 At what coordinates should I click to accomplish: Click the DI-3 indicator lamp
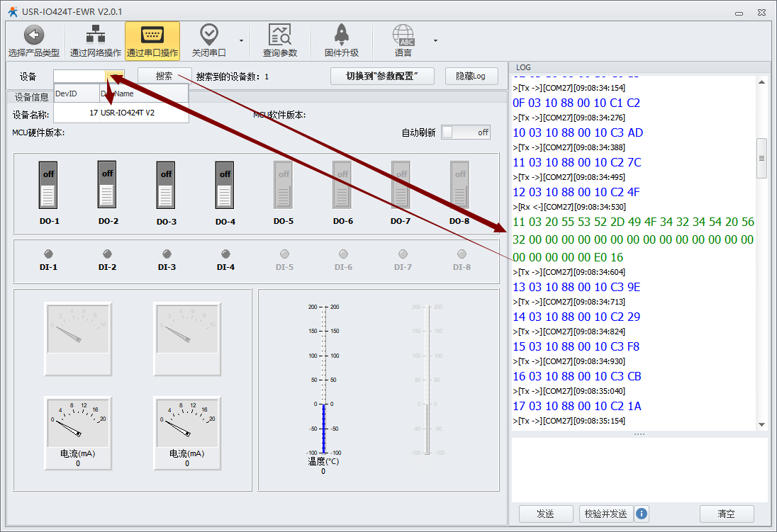pos(167,254)
